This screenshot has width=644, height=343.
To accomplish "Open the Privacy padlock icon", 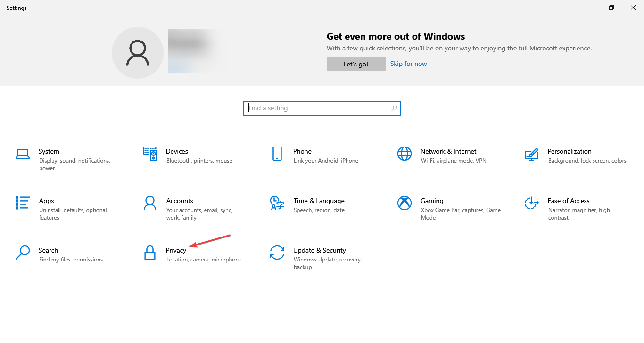I will pos(150,253).
